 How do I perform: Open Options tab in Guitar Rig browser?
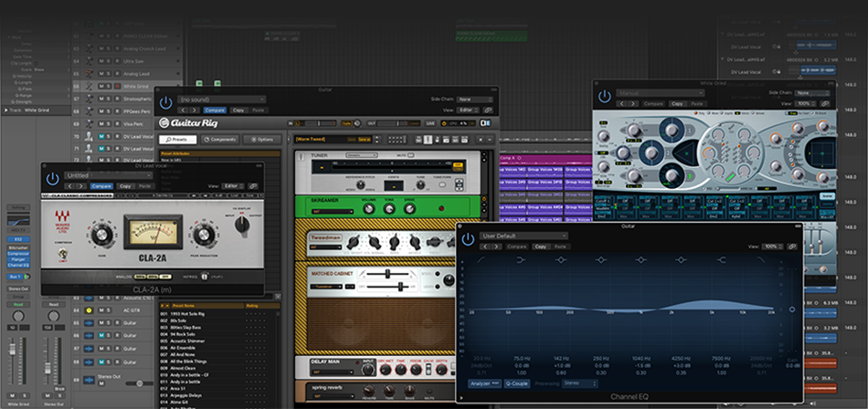point(262,140)
